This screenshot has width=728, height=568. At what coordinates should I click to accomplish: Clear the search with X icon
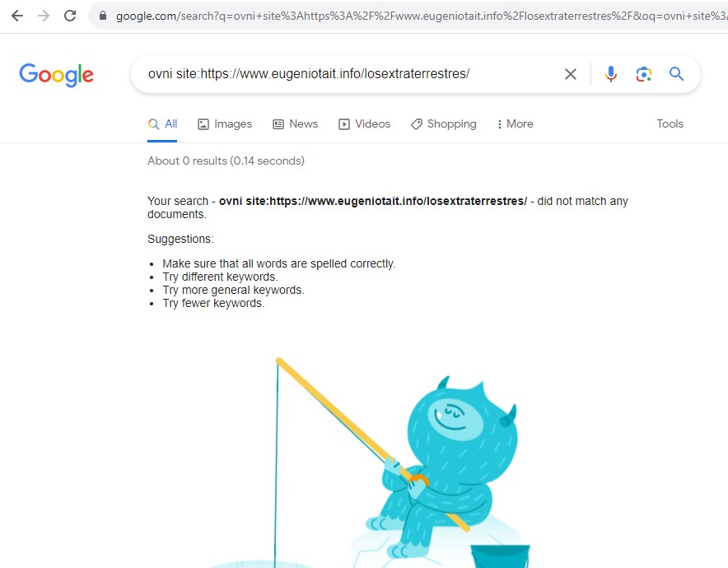click(x=571, y=74)
